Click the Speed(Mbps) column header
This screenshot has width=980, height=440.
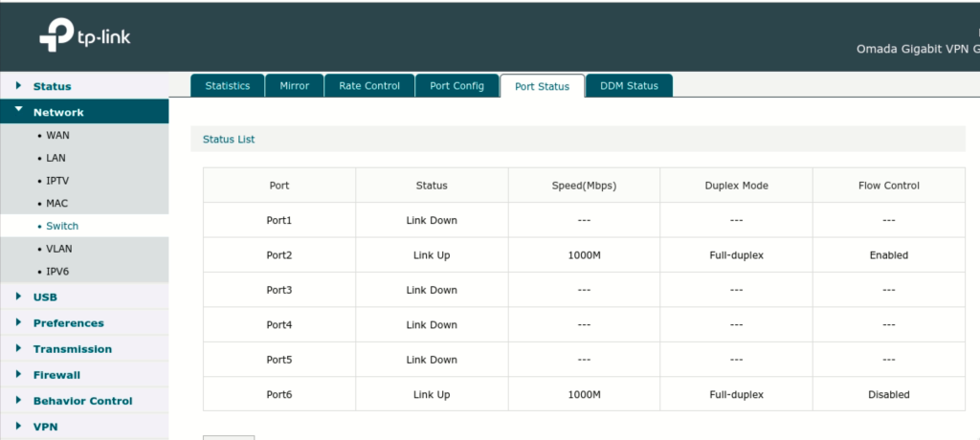click(x=585, y=185)
